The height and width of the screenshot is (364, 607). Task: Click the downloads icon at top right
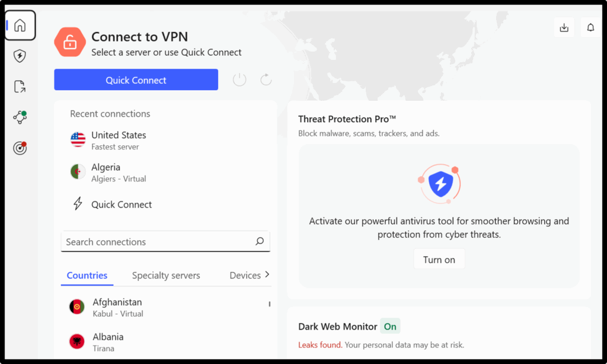(x=564, y=27)
